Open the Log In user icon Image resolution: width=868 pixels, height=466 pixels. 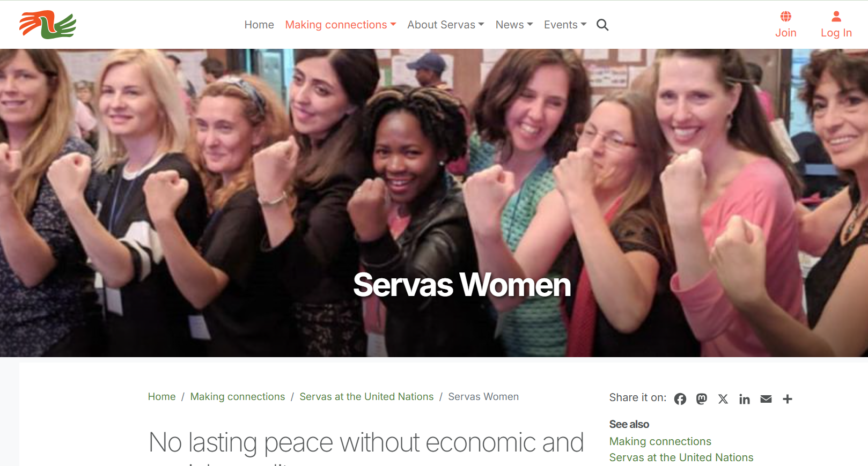click(x=836, y=17)
